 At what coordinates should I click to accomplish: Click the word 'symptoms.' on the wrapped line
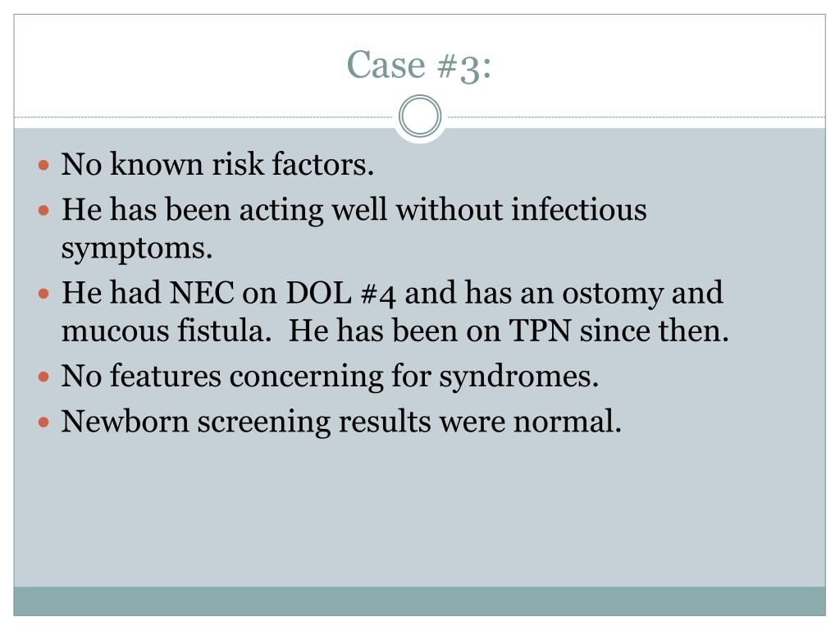tap(137, 249)
